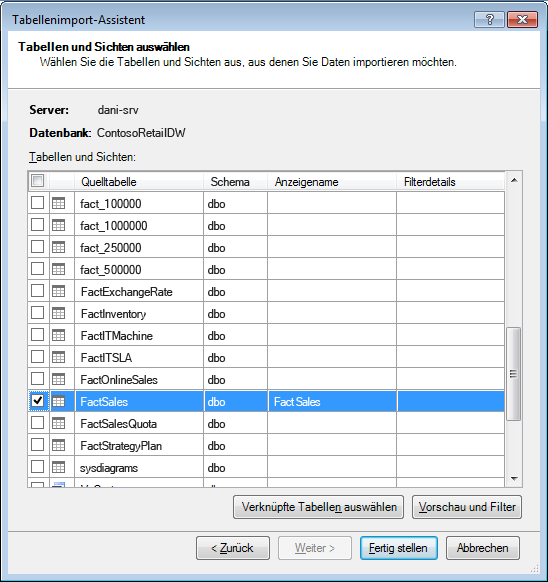Check the FactStrategyPlan checkbox
548x582 pixels.
coord(37,445)
